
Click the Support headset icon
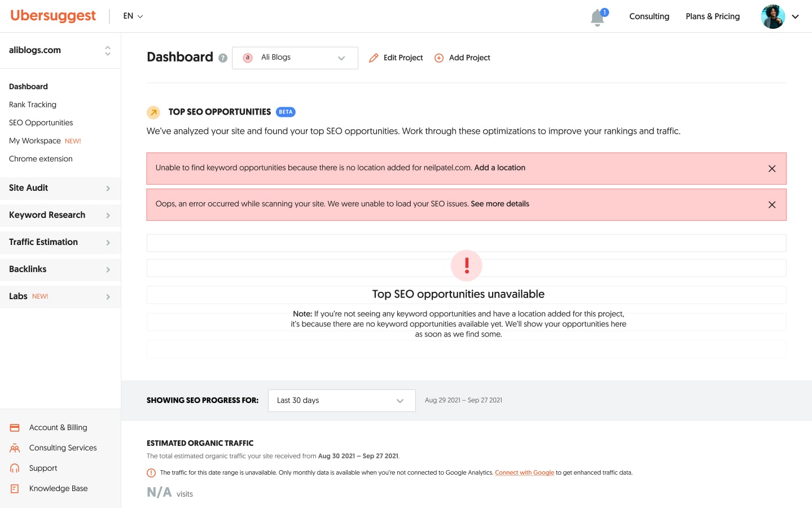[x=15, y=468]
